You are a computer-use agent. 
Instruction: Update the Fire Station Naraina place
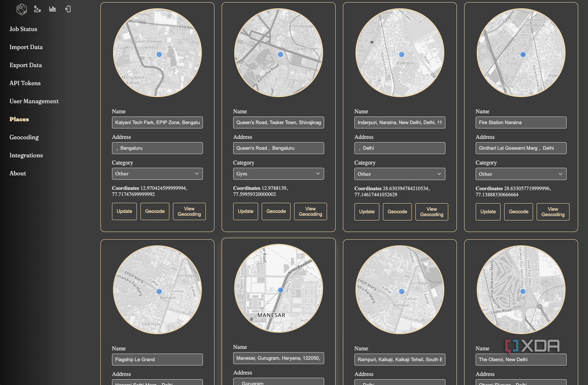coord(488,212)
